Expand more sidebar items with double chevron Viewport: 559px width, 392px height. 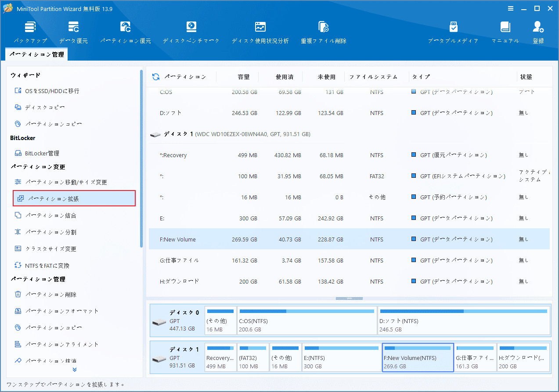[75, 370]
